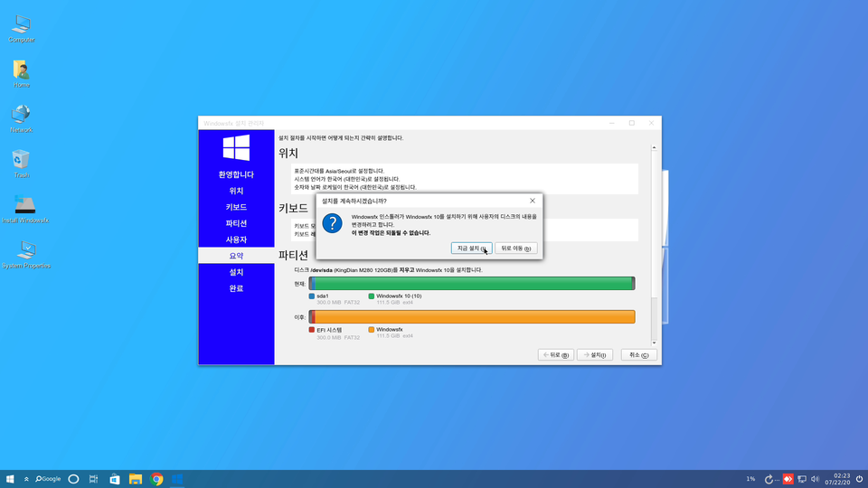The width and height of the screenshot is (868, 488).
Task: Click the blue sda1 legend swatch
Action: [312, 296]
